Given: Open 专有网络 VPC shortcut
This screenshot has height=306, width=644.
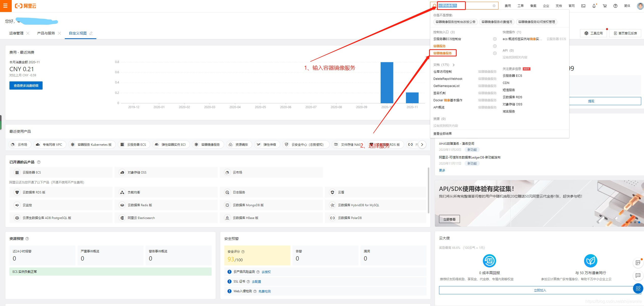Looking at the screenshot, I should (x=50, y=144).
